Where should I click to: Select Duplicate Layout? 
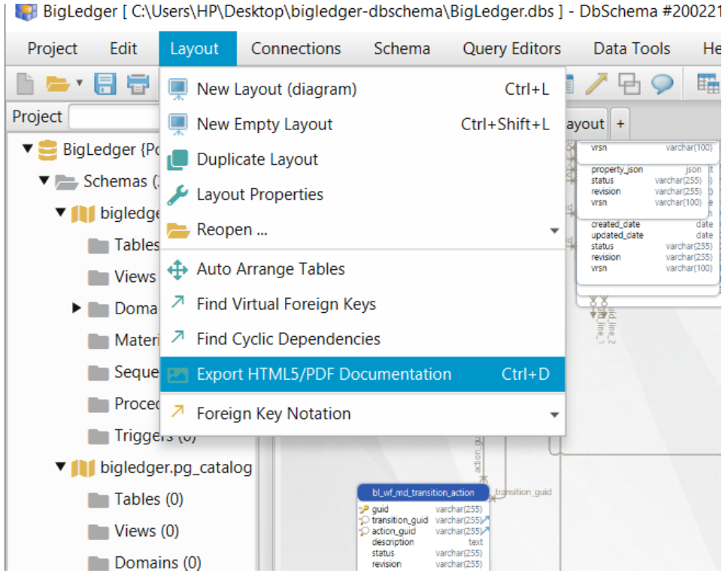(362, 159)
